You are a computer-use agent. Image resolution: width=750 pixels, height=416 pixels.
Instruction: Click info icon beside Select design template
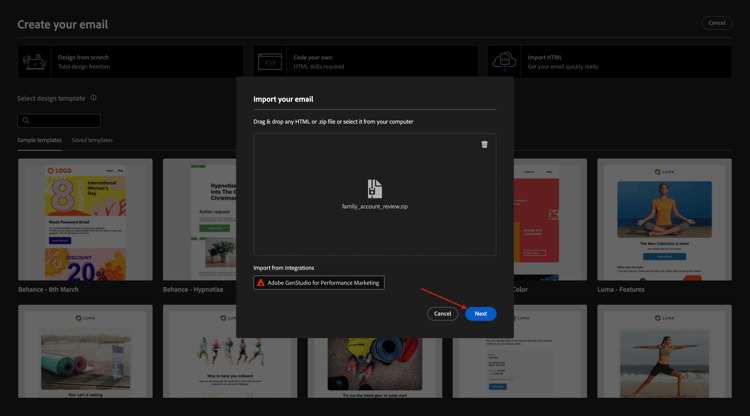(93, 98)
